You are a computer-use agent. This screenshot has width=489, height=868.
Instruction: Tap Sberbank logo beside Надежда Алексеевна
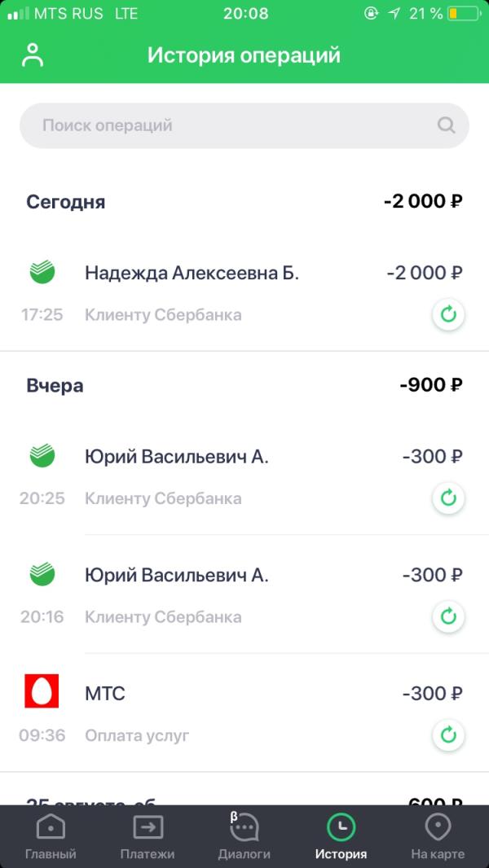(x=42, y=272)
